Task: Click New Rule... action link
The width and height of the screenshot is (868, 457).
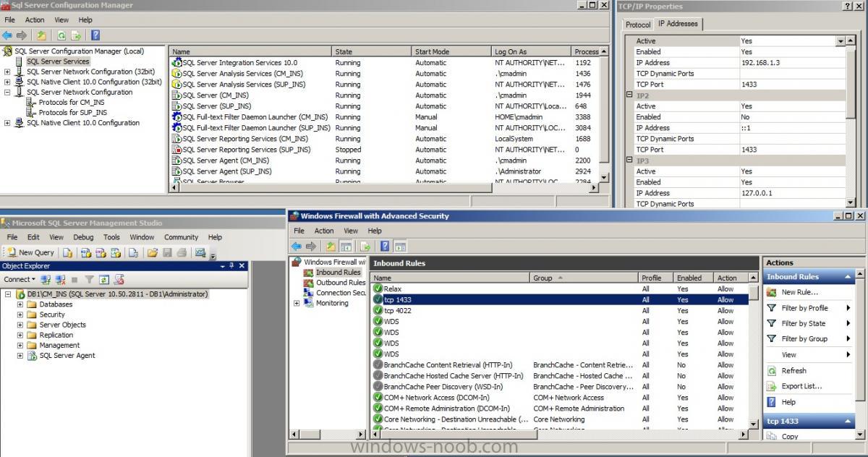Action: (x=799, y=292)
